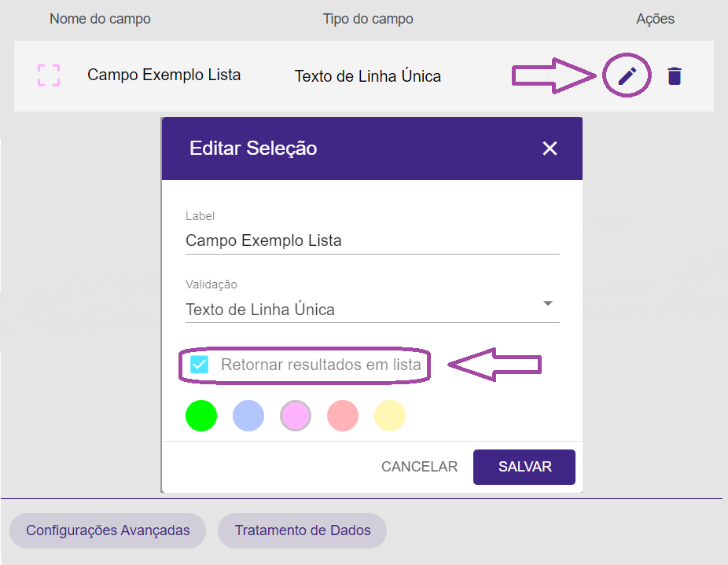
Task: Click the selection corners icon beside Campo Exemplo Lista
Action: [x=47, y=75]
